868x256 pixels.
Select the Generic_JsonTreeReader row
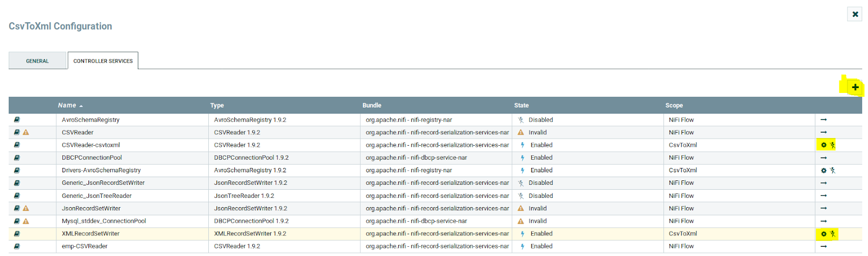point(97,196)
